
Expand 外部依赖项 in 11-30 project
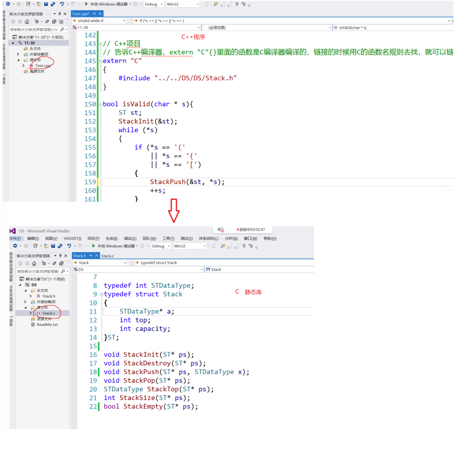click(18, 54)
